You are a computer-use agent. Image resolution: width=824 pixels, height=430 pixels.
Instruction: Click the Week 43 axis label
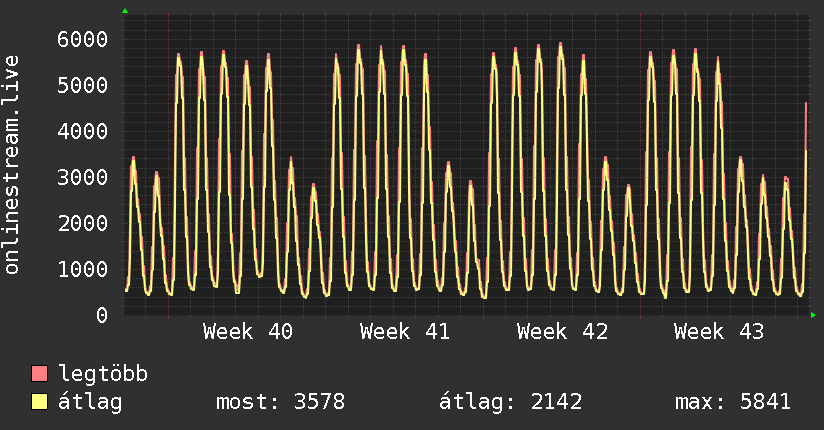pos(719,332)
